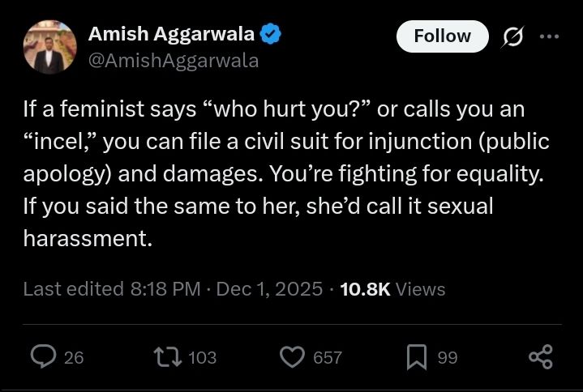The width and height of the screenshot is (583, 392).
Task: Bookmark this post with the bookmark icon
Action: (x=417, y=356)
